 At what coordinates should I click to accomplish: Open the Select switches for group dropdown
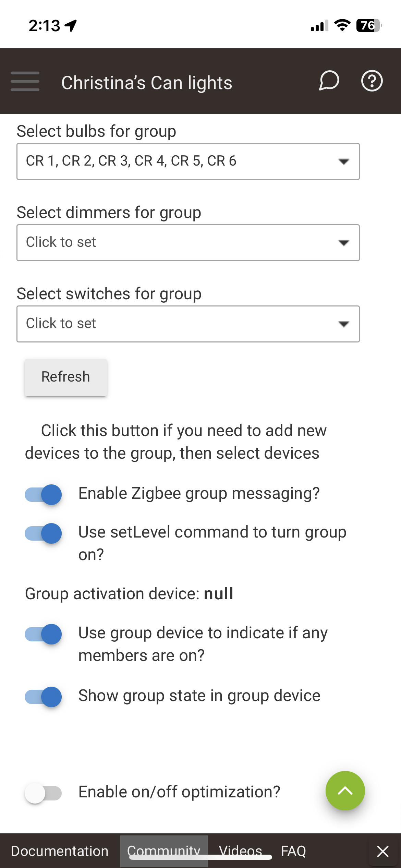pos(188,324)
